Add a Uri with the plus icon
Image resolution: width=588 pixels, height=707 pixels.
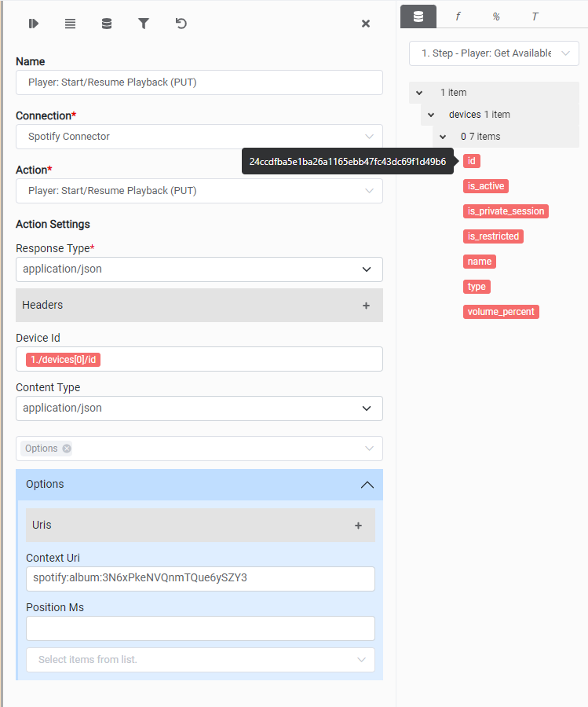click(x=358, y=526)
